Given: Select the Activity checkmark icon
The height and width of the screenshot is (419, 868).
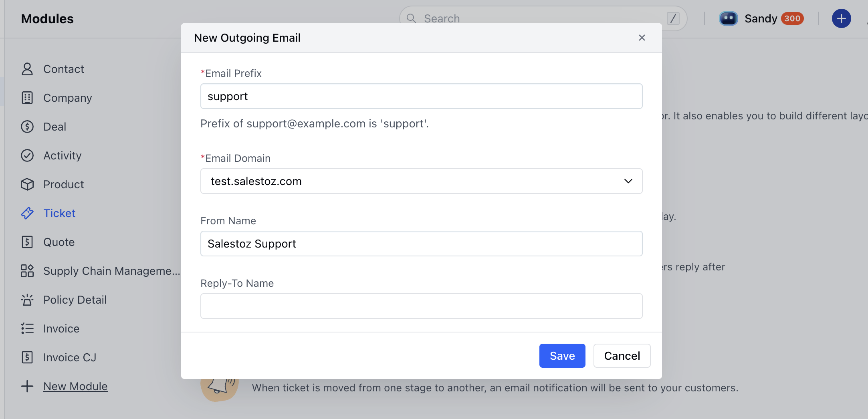Looking at the screenshot, I should (27, 155).
